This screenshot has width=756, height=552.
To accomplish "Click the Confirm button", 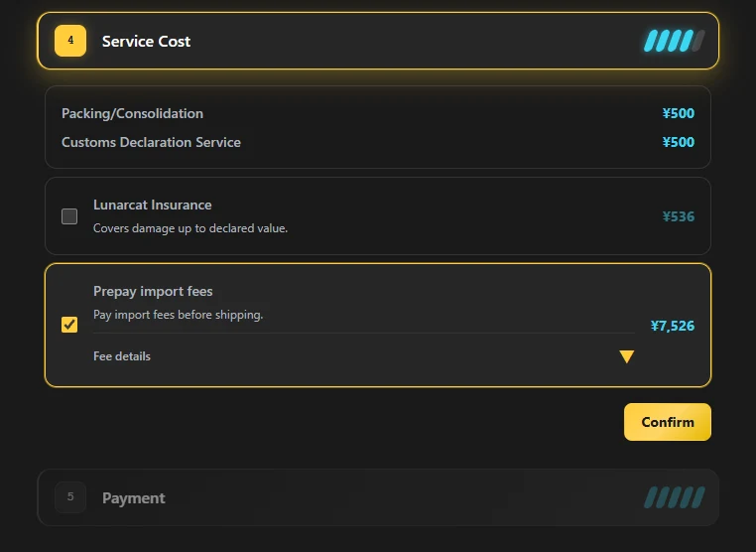I will pos(668,422).
